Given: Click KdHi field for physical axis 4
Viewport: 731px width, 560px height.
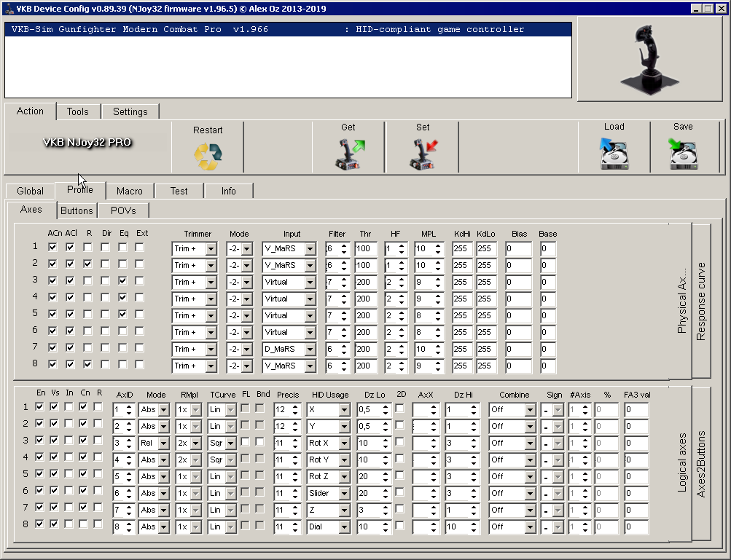Looking at the screenshot, I should click(x=462, y=299).
